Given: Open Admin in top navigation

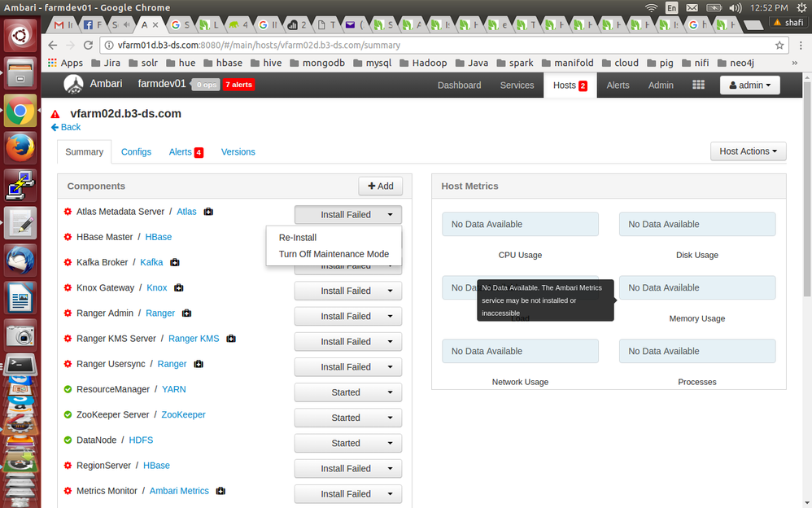Looking at the screenshot, I should coord(661,85).
